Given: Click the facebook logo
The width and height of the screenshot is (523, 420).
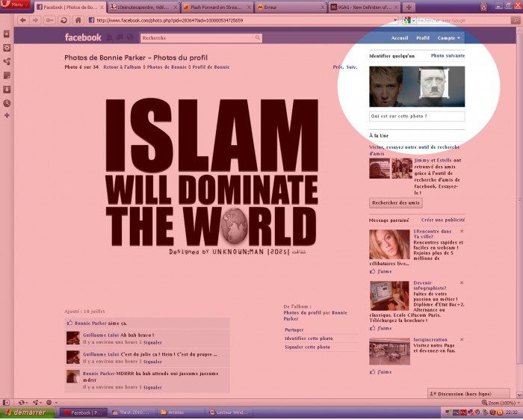Looking at the screenshot, I should coord(83,37).
